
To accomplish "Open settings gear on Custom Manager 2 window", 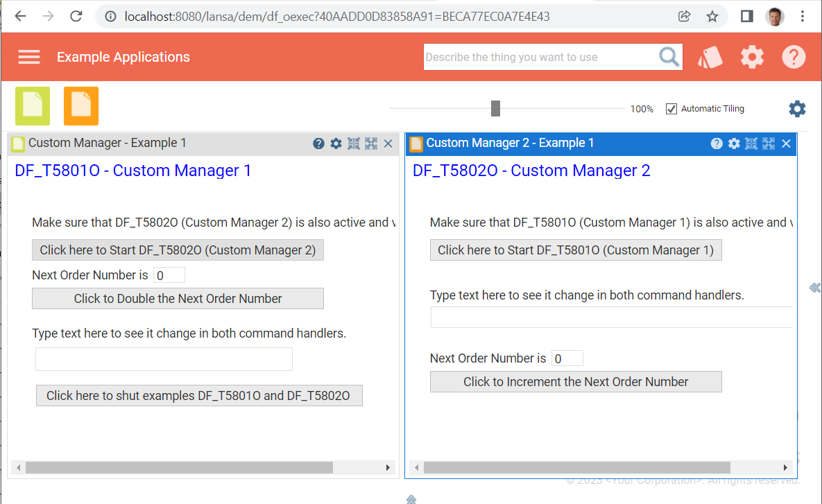I will (x=734, y=143).
